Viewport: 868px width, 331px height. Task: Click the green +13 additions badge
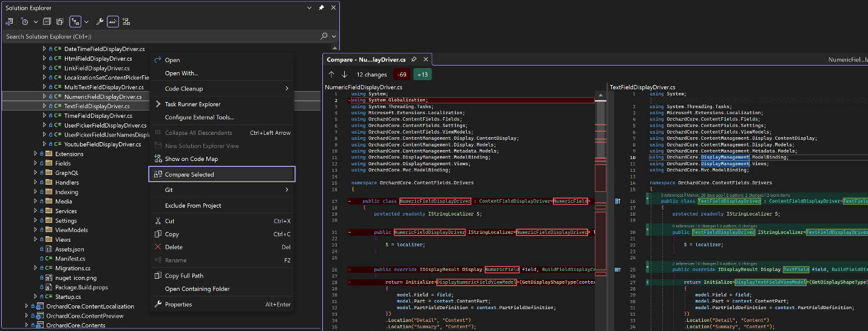click(x=422, y=75)
